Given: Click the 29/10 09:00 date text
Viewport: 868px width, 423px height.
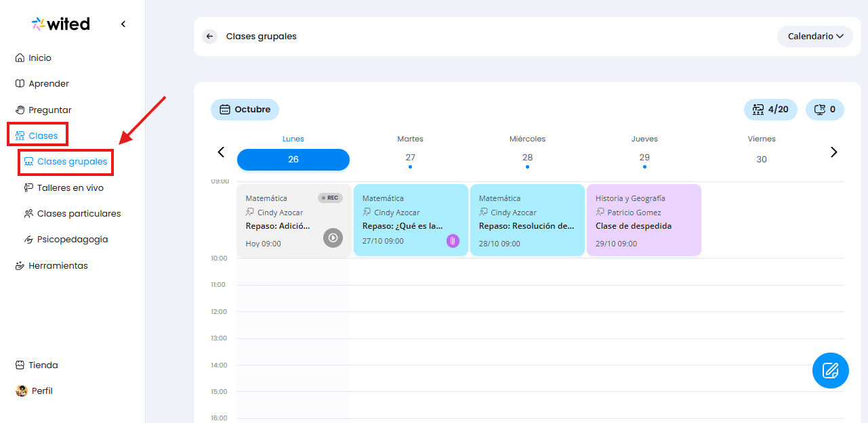Looking at the screenshot, I should [616, 244].
